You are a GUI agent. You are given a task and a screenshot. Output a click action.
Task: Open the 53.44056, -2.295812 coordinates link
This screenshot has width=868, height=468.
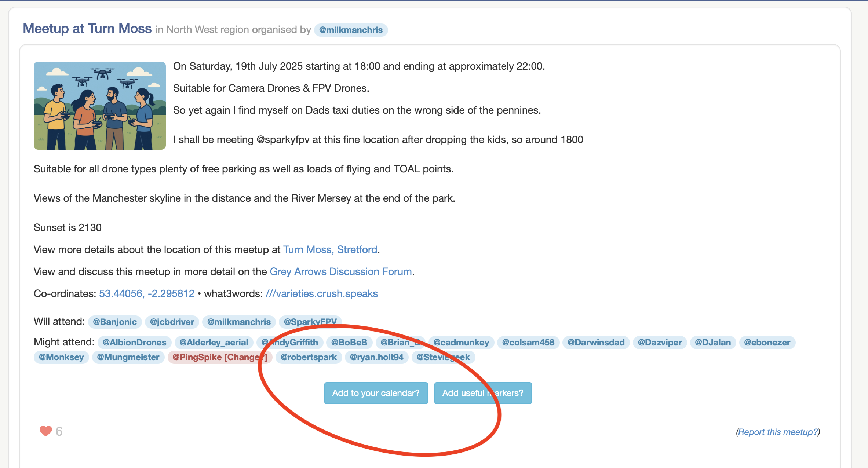coord(146,293)
